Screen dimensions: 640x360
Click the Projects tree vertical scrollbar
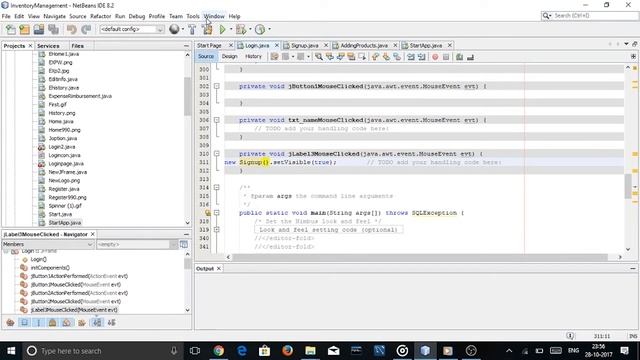[x=187, y=96]
